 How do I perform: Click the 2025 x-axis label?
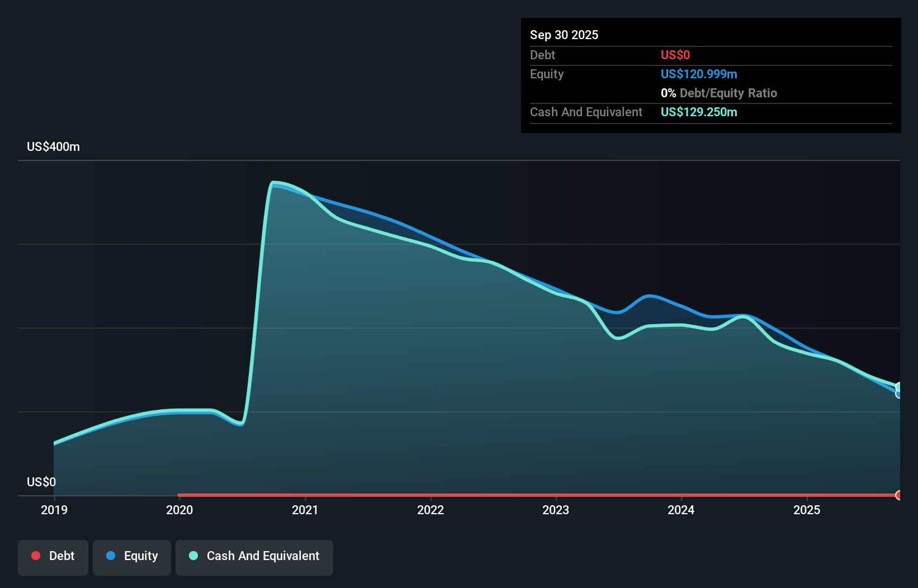tap(807, 510)
